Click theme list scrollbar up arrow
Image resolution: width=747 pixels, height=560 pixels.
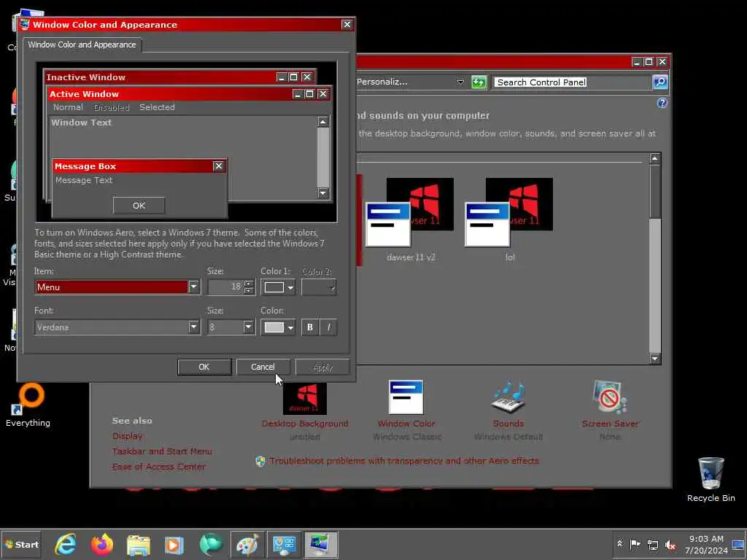[655, 158]
